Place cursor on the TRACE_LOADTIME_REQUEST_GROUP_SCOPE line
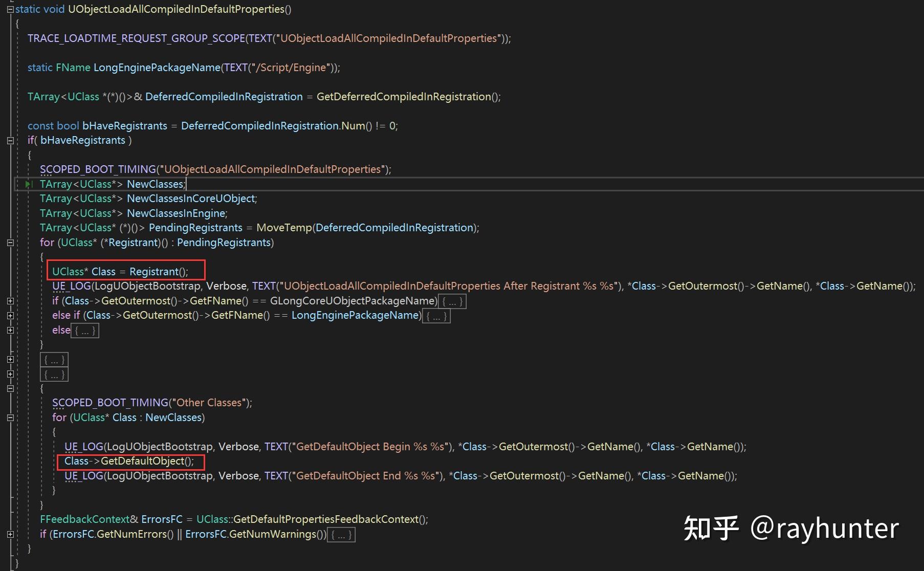This screenshot has height=571, width=924. 266,38
